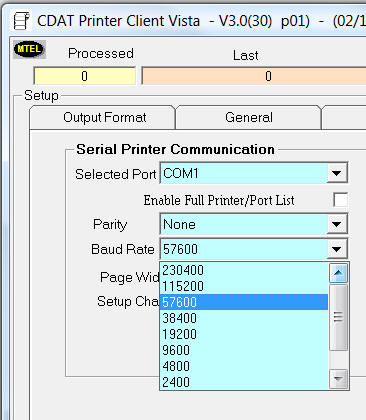Image resolution: width=366 pixels, height=420 pixels.
Task: Select 115200 baud rate option
Action: tap(244, 286)
